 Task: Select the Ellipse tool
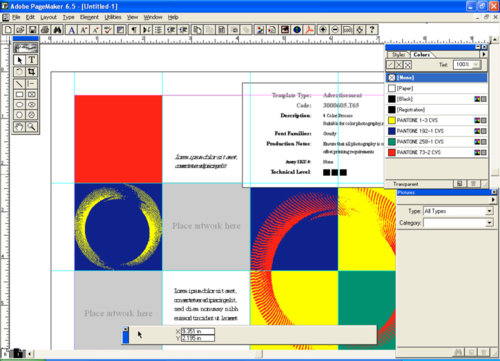(x=19, y=105)
